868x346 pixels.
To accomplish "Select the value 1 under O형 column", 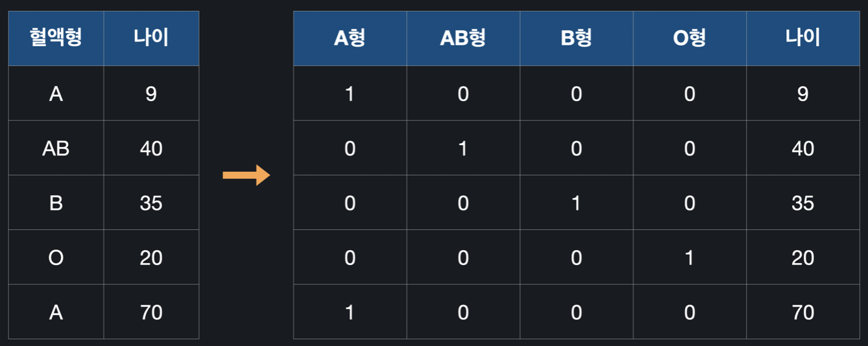I will pyautogui.click(x=690, y=257).
